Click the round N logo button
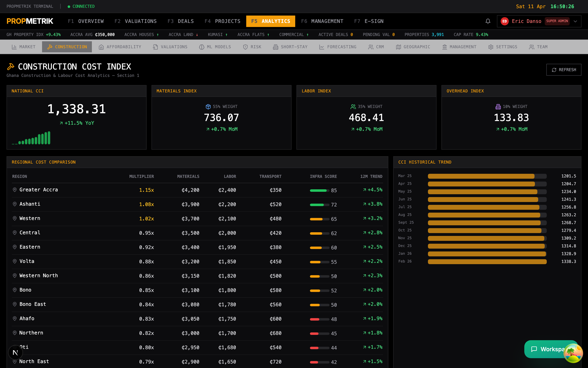This screenshot has height=368, width=588. (15, 352)
